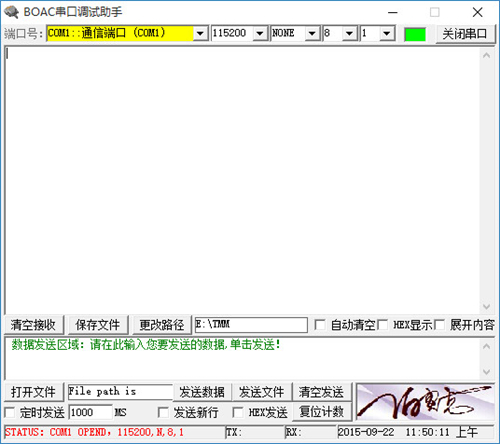This screenshot has height=444, width=500.
Task: Click the File path is field
Action: (120, 392)
